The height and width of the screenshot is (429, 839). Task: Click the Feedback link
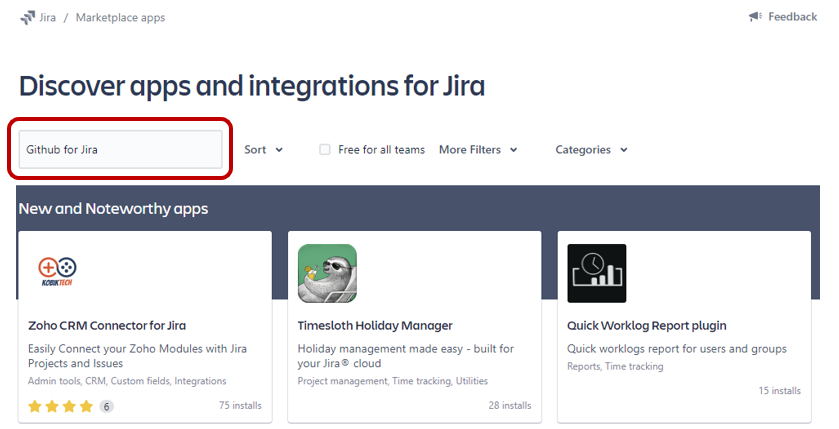pos(792,17)
